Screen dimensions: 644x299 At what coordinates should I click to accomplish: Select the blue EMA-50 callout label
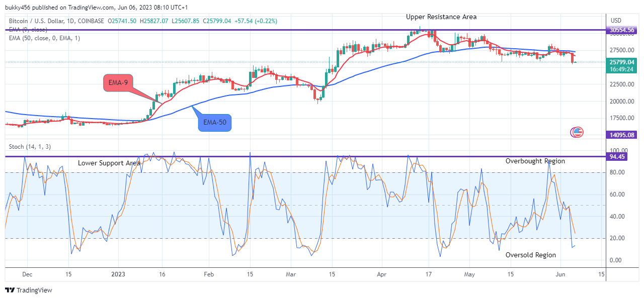pyautogui.click(x=215, y=123)
